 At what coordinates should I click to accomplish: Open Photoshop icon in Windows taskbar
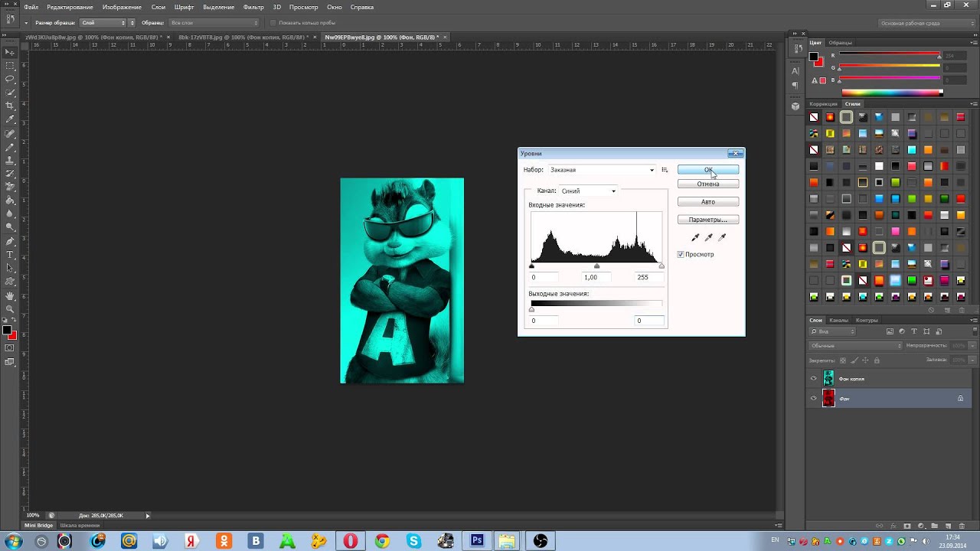tap(477, 540)
